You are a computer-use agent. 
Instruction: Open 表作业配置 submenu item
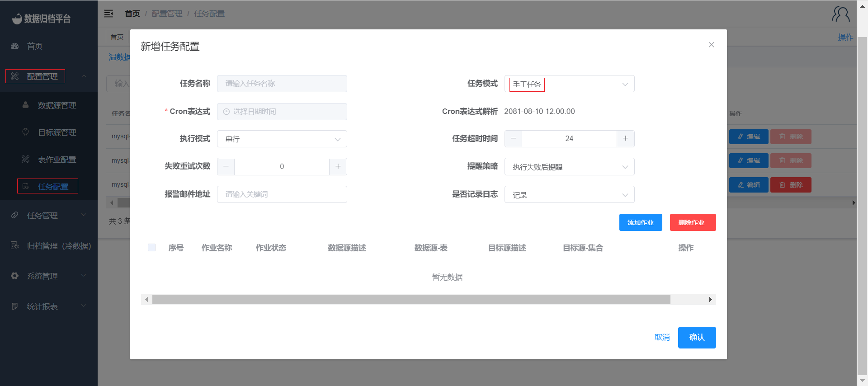tap(49, 160)
